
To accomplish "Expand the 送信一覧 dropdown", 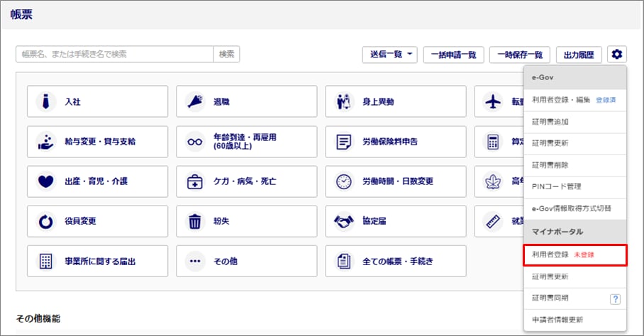I will [389, 54].
